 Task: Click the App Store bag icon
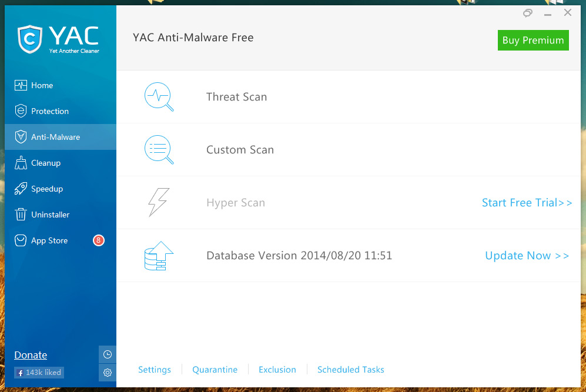tap(21, 240)
